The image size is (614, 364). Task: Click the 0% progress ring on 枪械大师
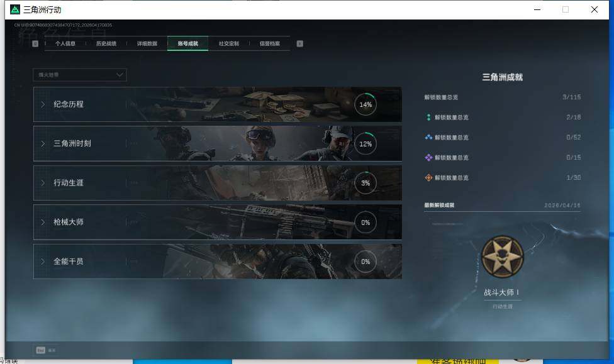[366, 223]
